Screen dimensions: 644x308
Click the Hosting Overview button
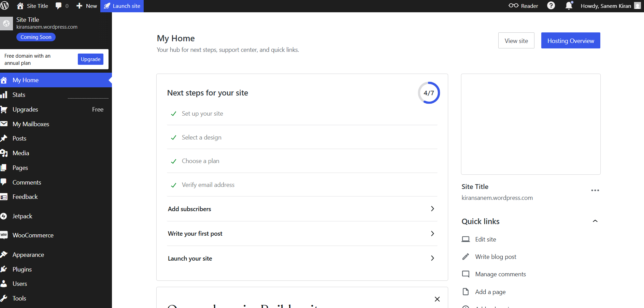571,41
